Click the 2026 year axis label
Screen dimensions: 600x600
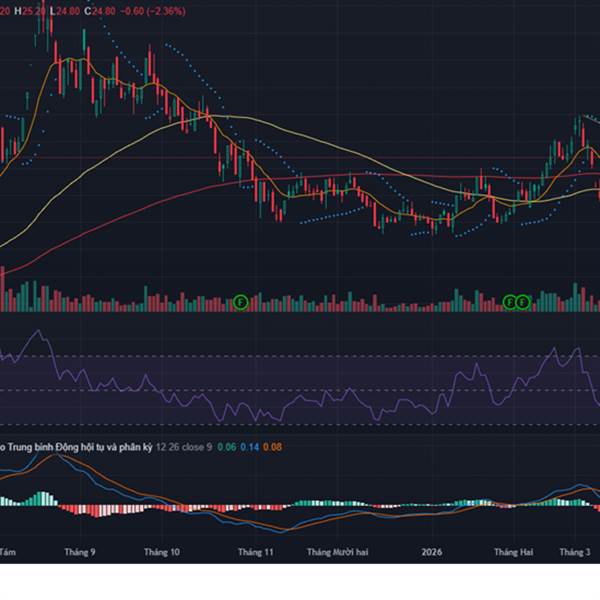pyautogui.click(x=431, y=552)
